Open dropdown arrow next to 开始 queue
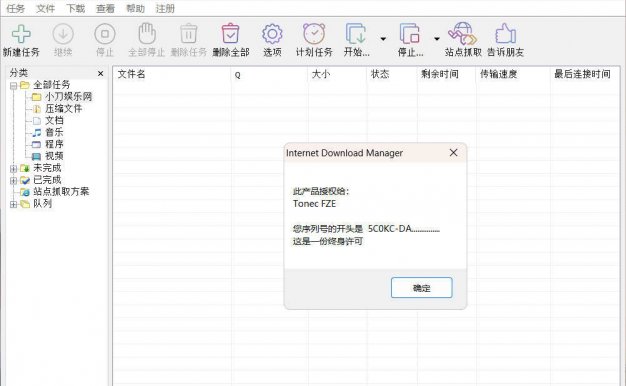This screenshot has height=386, width=626. pyautogui.click(x=383, y=39)
